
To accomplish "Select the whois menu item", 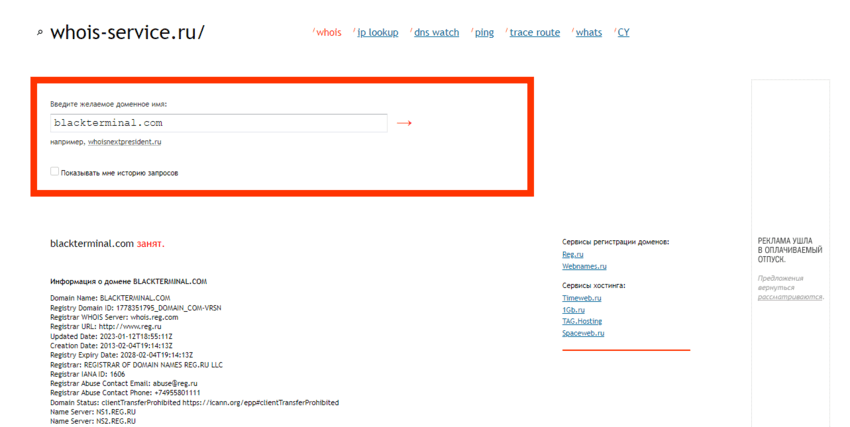I will pos(329,32).
